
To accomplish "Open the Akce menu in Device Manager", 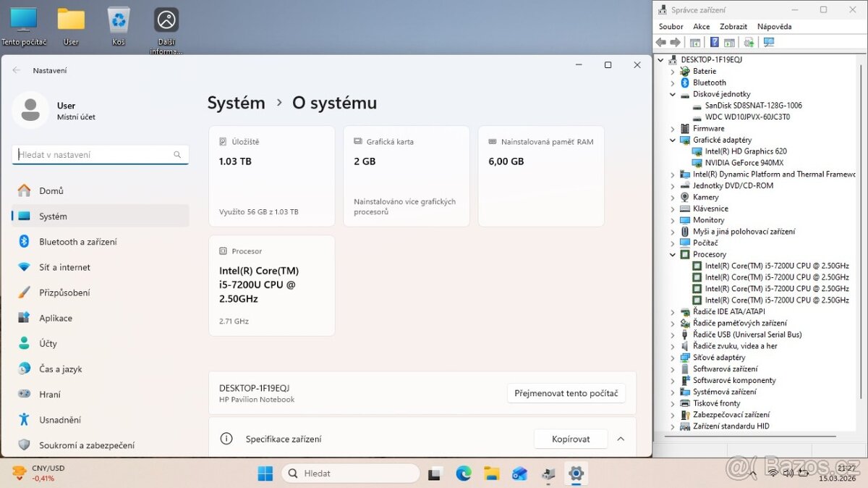I will tap(701, 26).
